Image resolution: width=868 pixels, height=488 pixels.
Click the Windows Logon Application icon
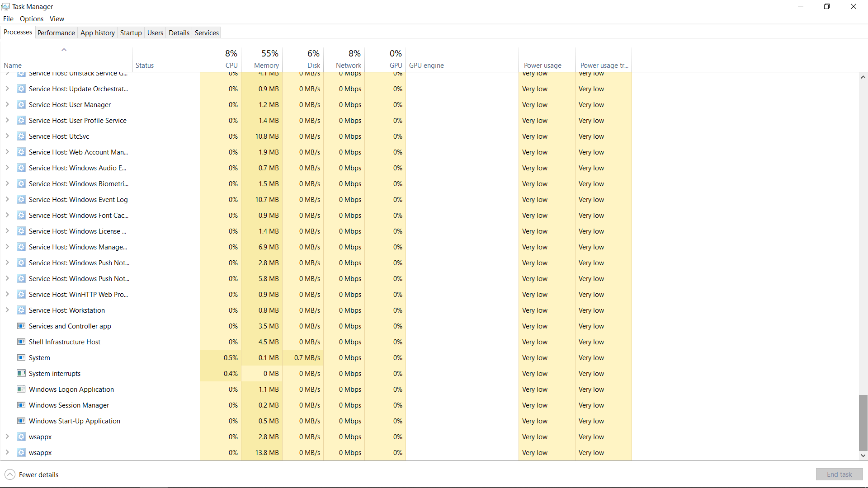(x=21, y=389)
